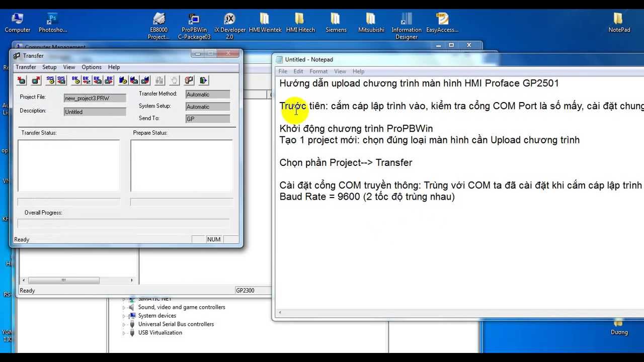Image resolution: width=644 pixels, height=362 pixels.
Task: Open the Help menu in Notepad
Action: point(358,71)
